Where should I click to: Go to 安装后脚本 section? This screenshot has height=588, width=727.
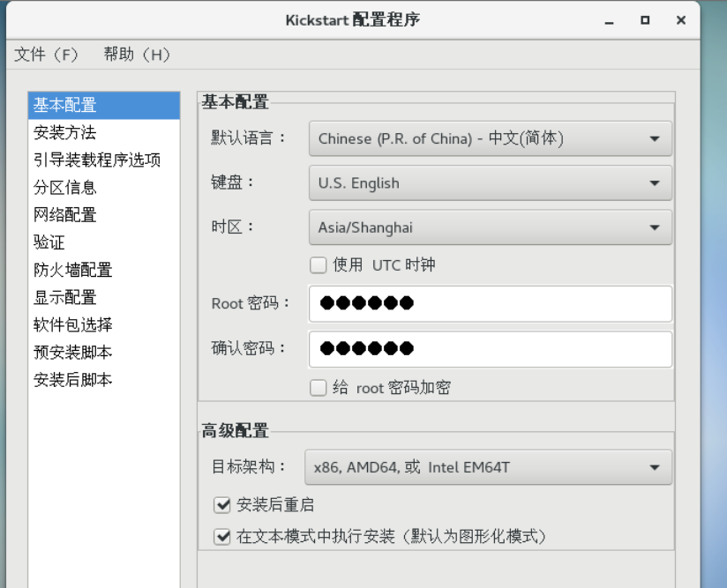(104, 379)
